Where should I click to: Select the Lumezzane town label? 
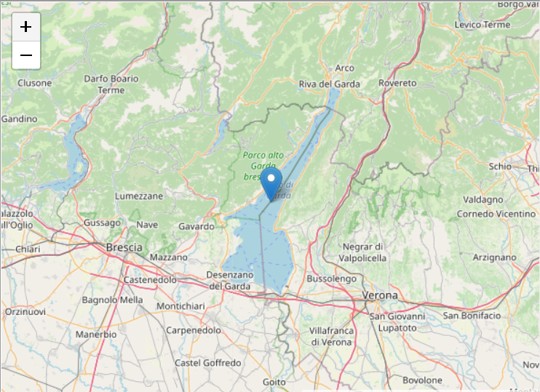click(139, 196)
